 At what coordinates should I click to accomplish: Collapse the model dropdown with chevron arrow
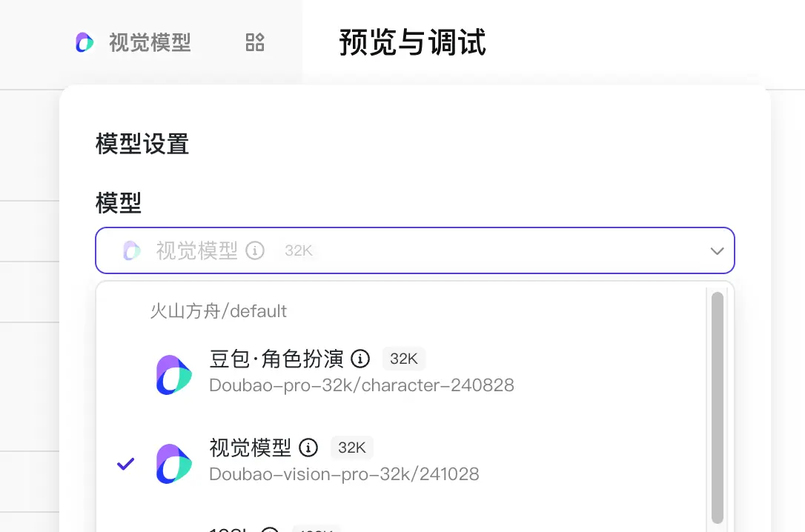click(717, 251)
